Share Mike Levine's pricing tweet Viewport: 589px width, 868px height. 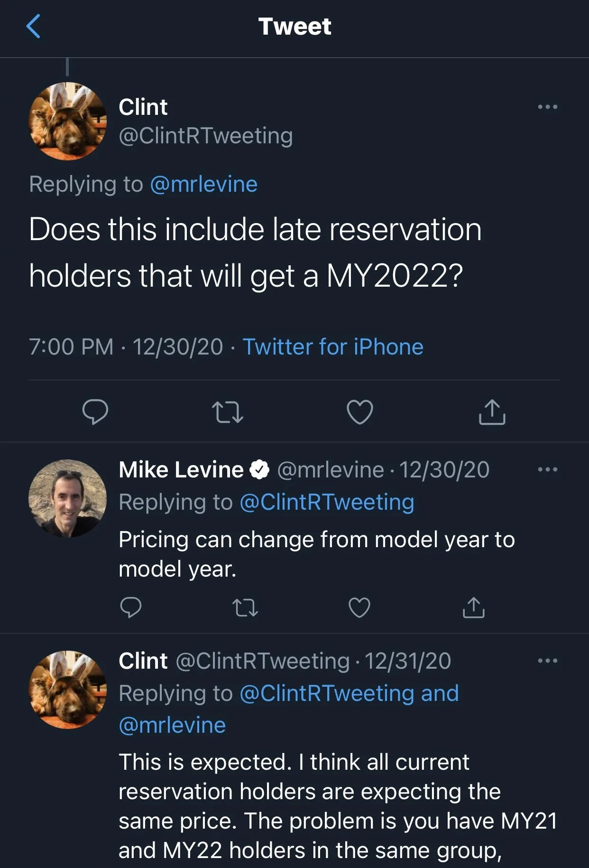(473, 607)
